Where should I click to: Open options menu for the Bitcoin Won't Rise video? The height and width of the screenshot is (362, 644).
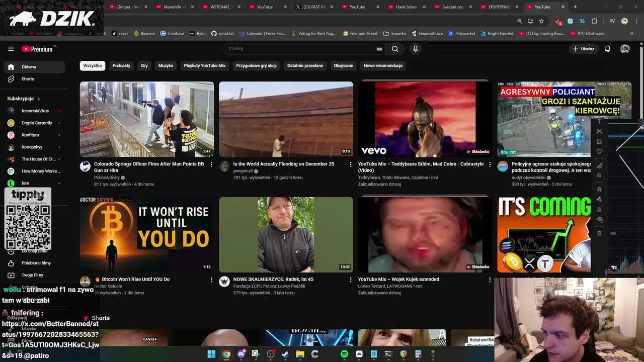pos(211,280)
